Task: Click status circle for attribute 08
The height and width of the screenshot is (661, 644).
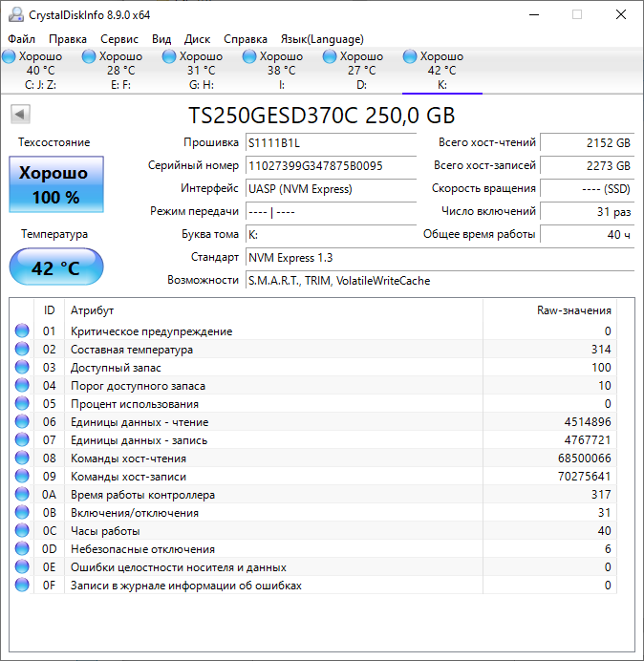Action: (x=22, y=458)
